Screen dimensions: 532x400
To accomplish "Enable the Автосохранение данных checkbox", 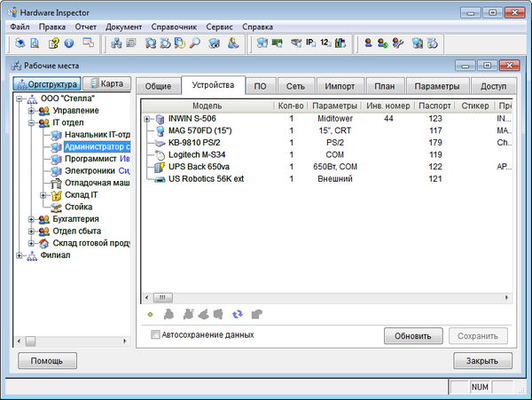I will [x=156, y=335].
